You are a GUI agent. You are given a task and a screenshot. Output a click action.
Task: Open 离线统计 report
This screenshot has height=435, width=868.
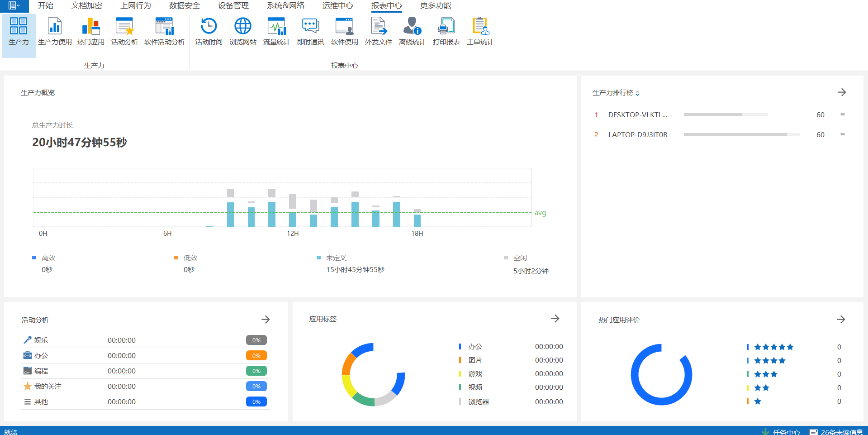(x=412, y=32)
